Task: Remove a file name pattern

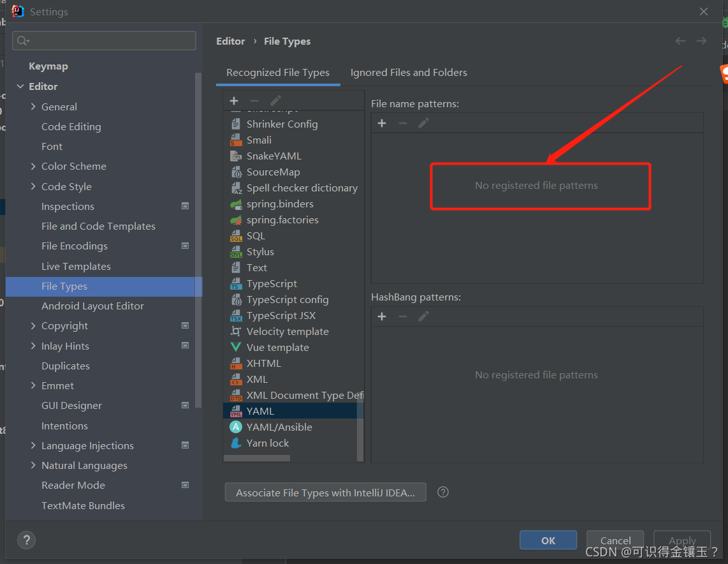Action: [x=402, y=123]
